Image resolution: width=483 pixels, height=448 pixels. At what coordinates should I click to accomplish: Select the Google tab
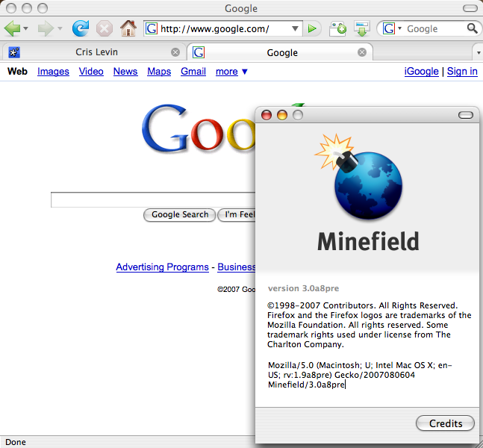(x=280, y=52)
